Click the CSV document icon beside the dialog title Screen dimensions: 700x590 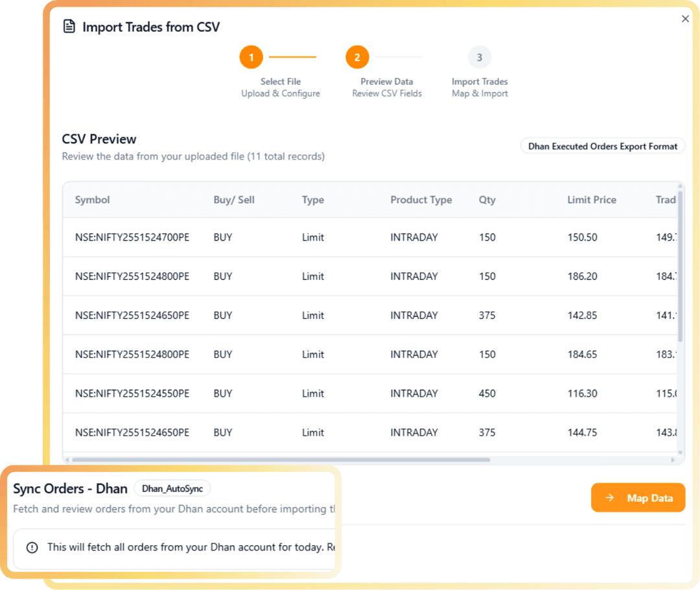(69, 27)
